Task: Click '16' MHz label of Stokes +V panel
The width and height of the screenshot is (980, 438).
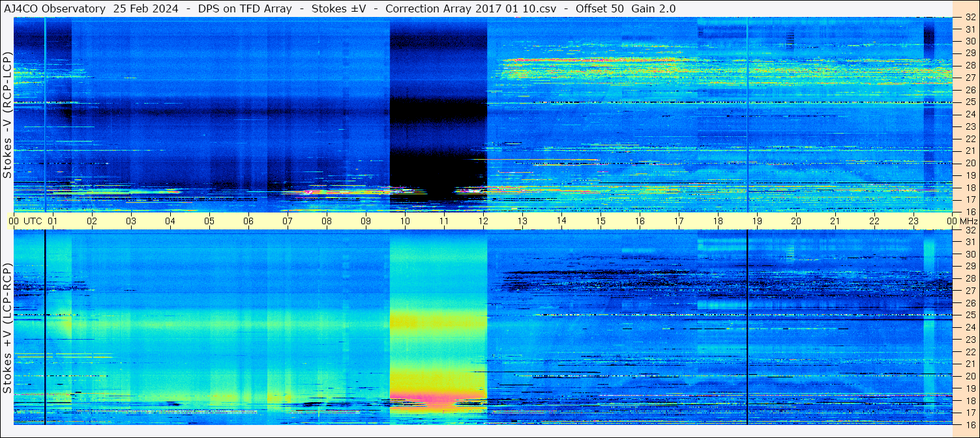Action: tap(970, 424)
